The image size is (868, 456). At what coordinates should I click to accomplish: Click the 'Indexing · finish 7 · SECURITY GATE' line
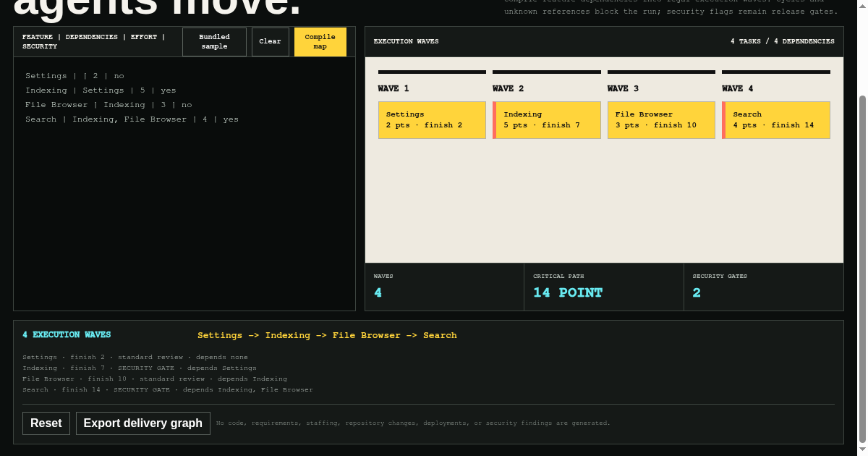point(140,368)
